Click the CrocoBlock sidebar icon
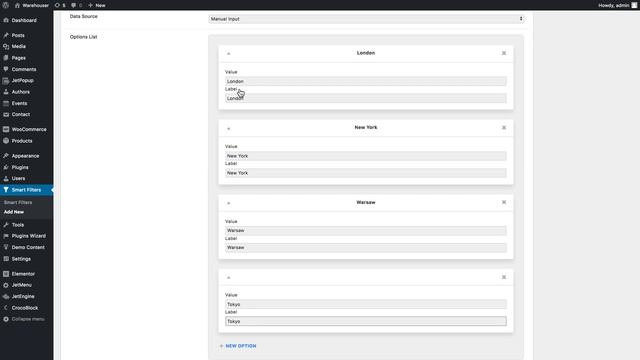The height and width of the screenshot is (360, 640). [x=6, y=308]
